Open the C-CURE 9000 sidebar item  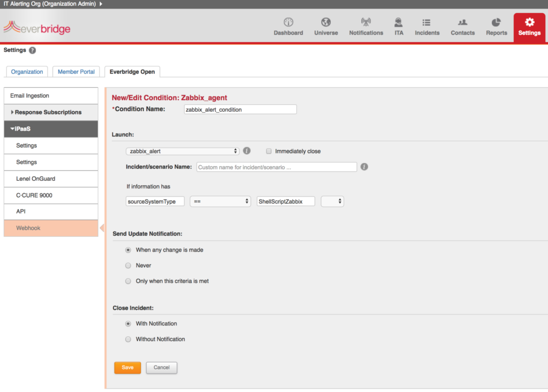[x=51, y=195]
